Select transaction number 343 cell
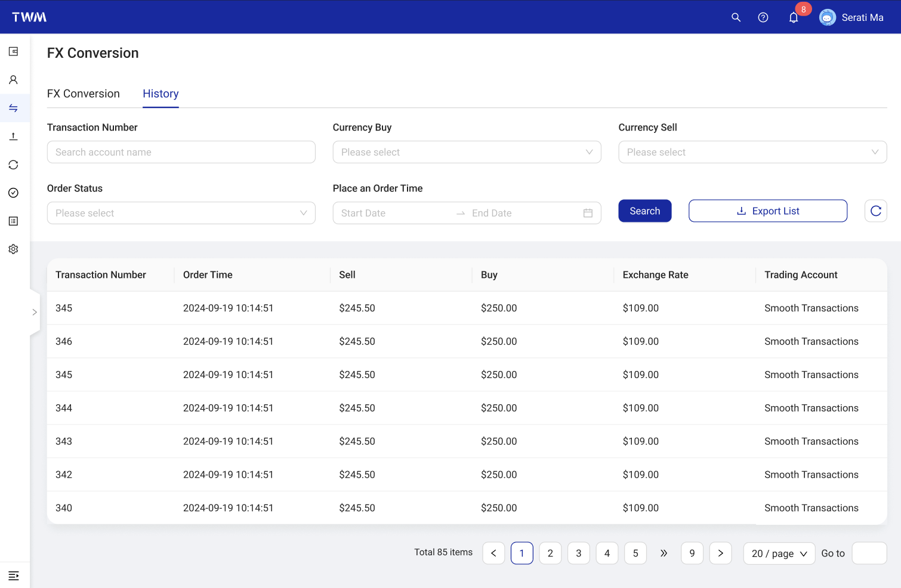Image resolution: width=901 pixels, height=588 pixels. coord(64,441)
